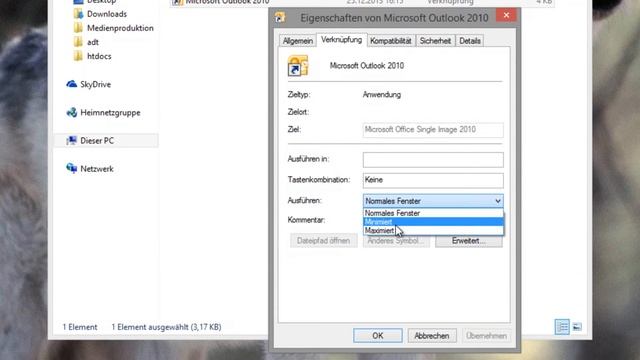Choose Maximiert in the Ausführen list

pyautogui.click(x=433, y=230)
